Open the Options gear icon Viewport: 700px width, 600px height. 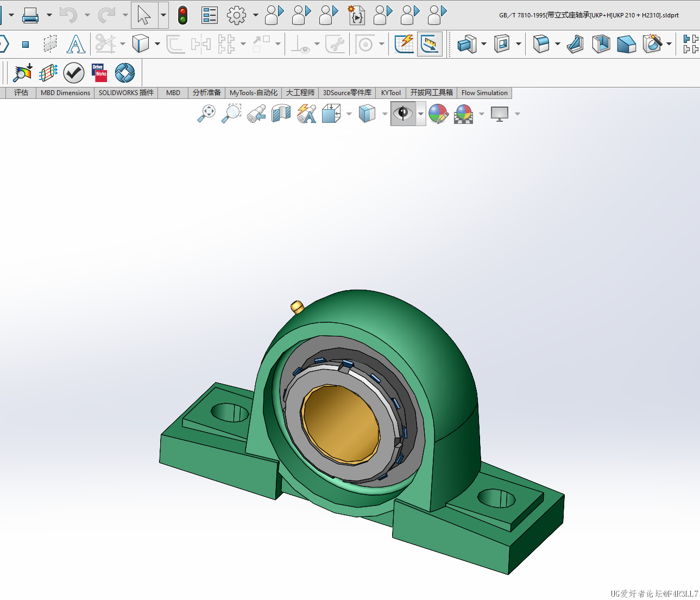(236, 15)
